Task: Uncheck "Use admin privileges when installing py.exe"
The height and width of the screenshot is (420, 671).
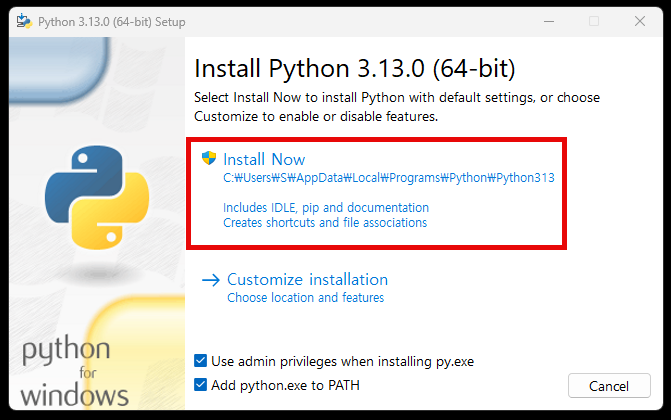Action: click(201, 360)
